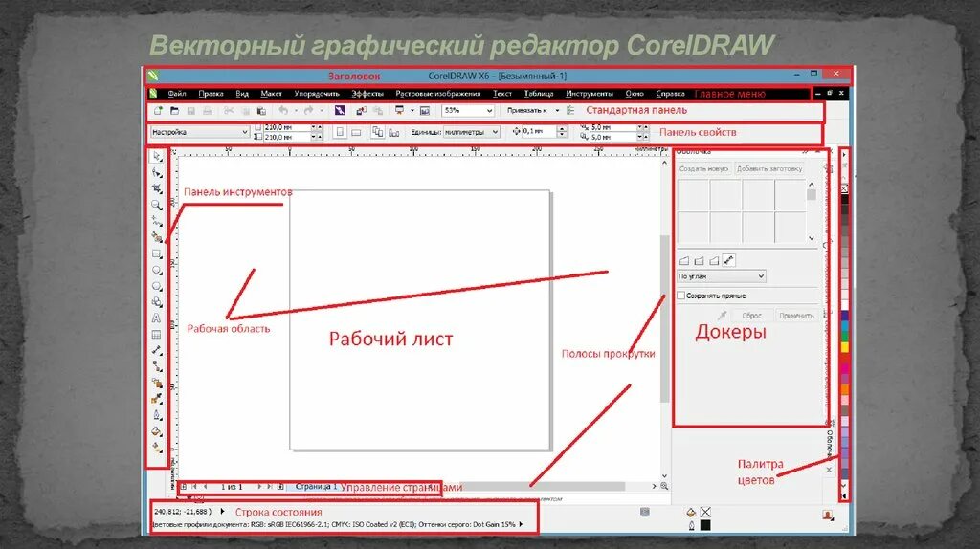Pick the black swatch in color palette
This screenshot has width=980, height=549.
point(844,200)
